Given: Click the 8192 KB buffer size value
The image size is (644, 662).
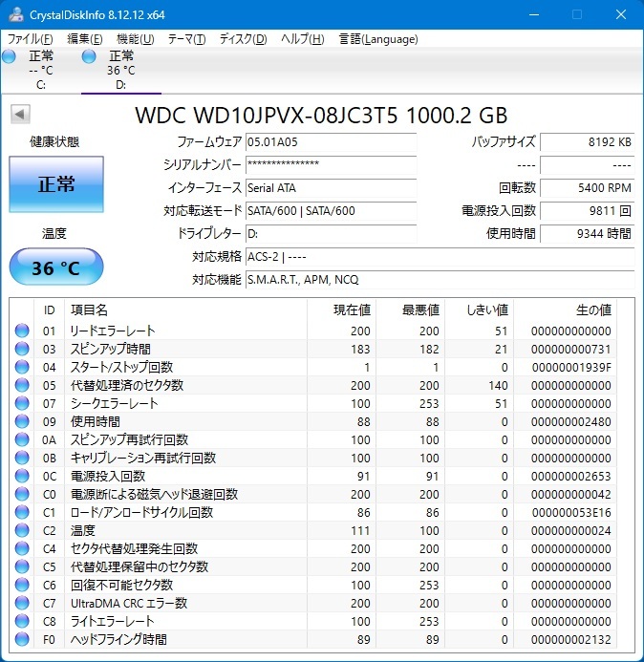Looking at the screenshot, I should [x=588, y=142].
